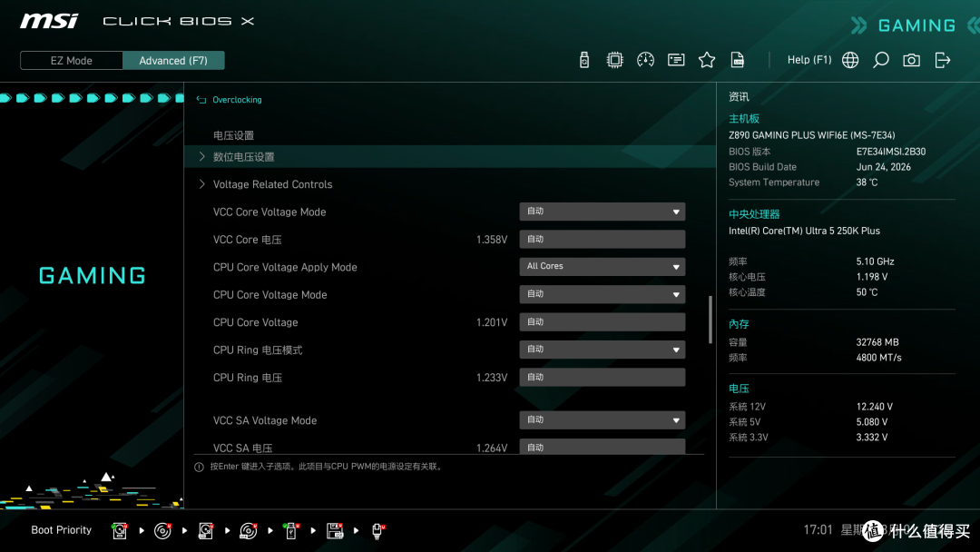The image size is (980, 552).
Task: Open the search magnifier icon
Action: pos(880,60)
